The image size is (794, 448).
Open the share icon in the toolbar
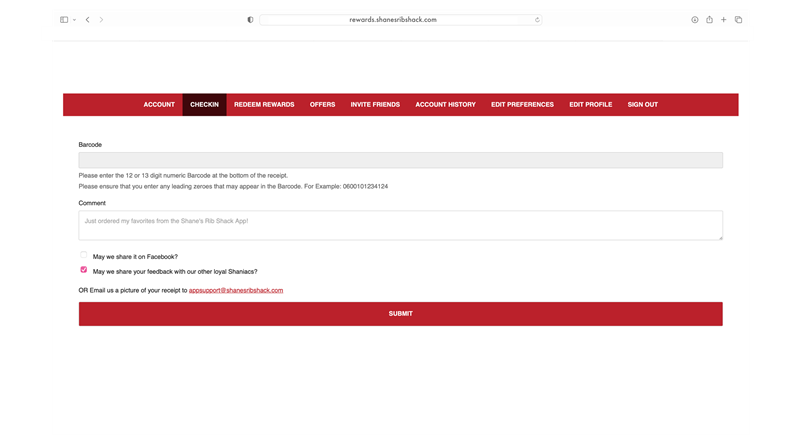709,20
